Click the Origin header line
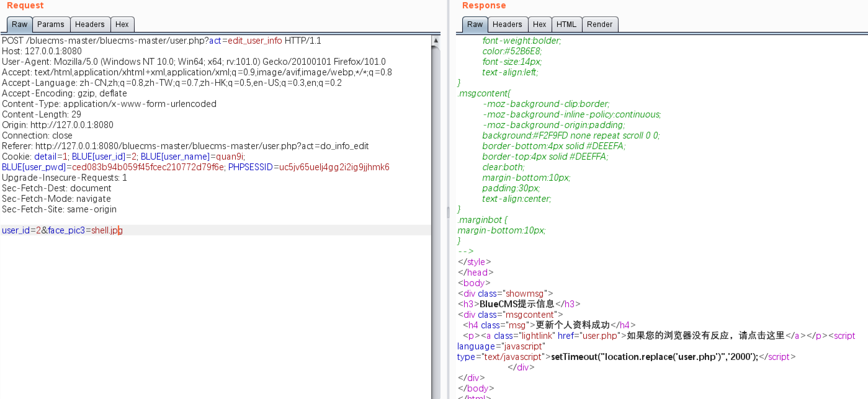The image size is (868, 399). click(x=58, y=125)
